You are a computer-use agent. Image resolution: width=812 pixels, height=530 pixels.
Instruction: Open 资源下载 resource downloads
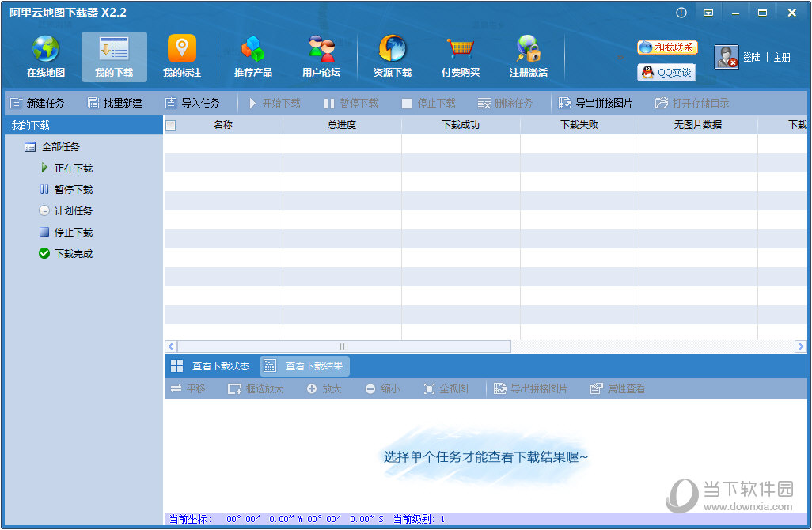click(393, 56)
